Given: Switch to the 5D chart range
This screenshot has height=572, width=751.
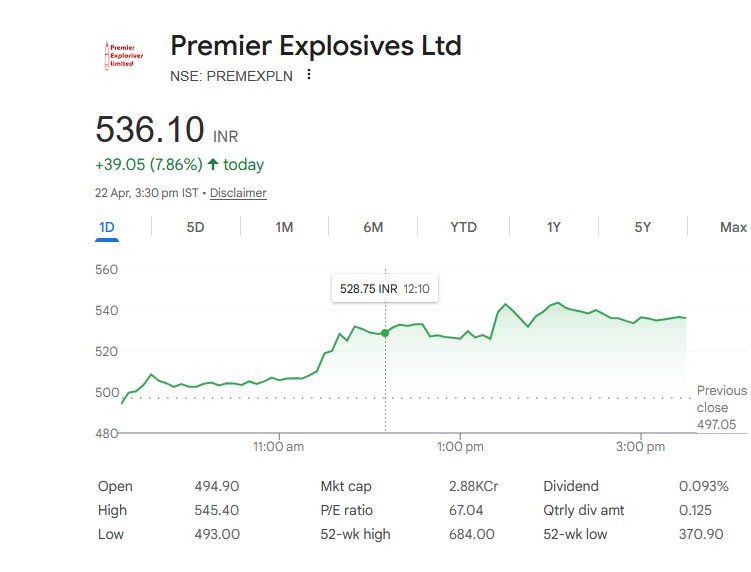Looking at the screenshot, I should 195,227.
